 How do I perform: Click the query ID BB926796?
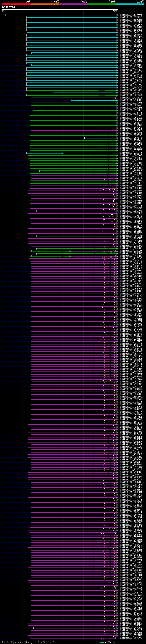point(8,8)
